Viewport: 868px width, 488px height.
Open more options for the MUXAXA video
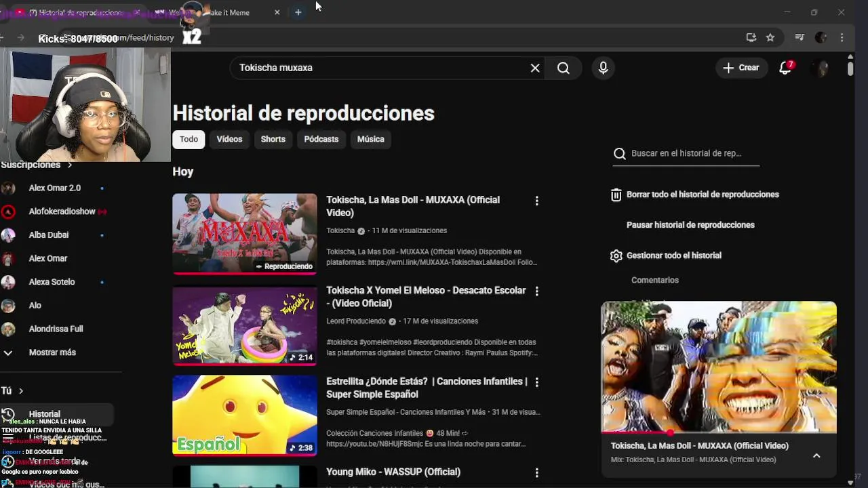pos(536,201)
